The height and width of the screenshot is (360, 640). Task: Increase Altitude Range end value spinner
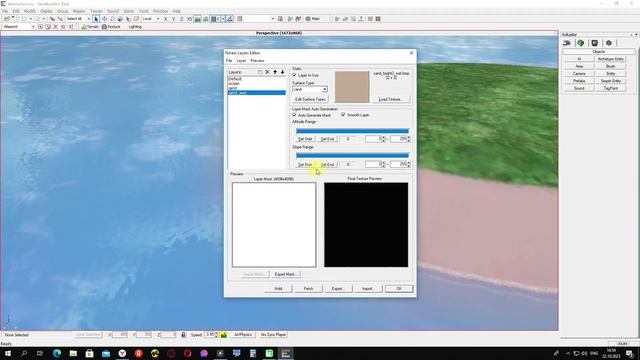[x=409, y=138]
